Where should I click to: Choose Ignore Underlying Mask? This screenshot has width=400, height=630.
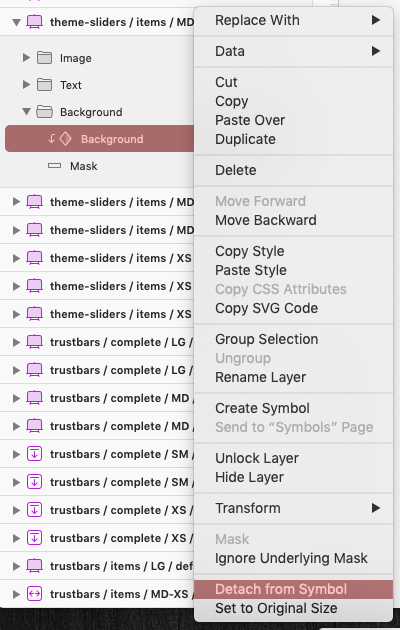(293, 558)
